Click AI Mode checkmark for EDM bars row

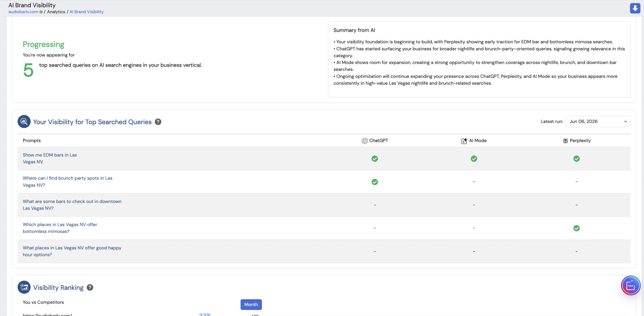point(474,159)
